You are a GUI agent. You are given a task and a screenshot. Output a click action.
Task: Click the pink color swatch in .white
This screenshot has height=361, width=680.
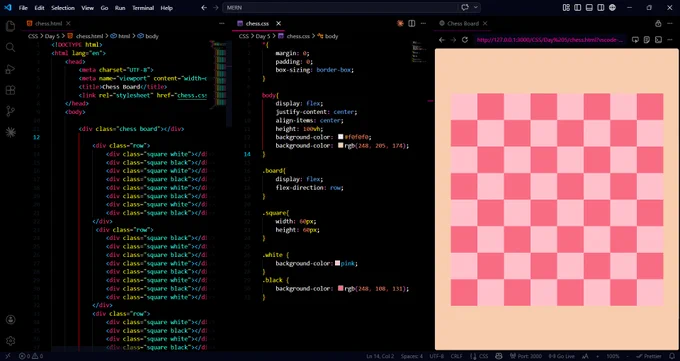pos(337,263)
